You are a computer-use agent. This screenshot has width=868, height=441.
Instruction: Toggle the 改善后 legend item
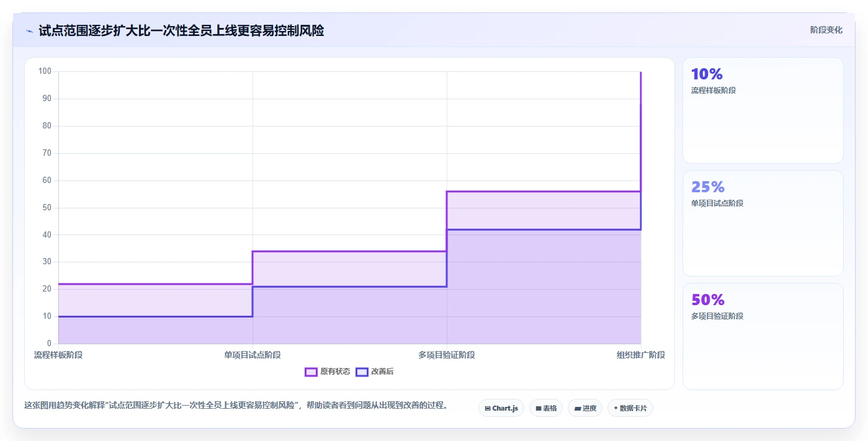(x=375, y=372)
